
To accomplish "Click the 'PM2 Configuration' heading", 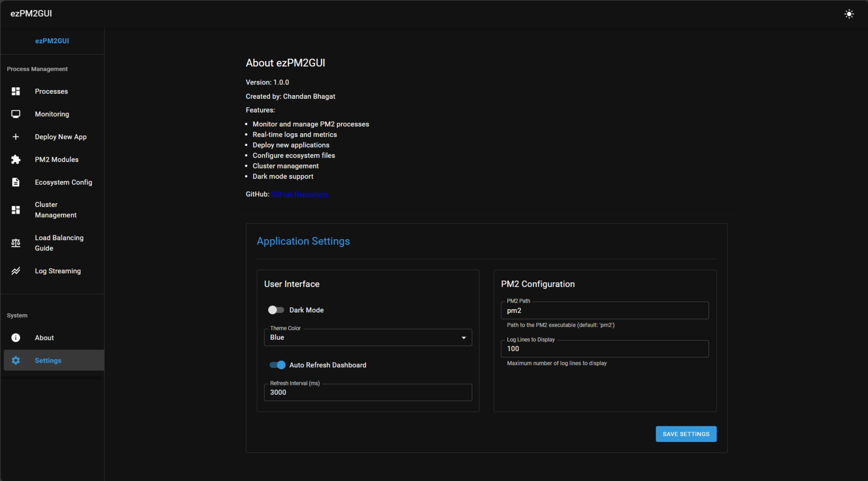I will click(538, 284).
